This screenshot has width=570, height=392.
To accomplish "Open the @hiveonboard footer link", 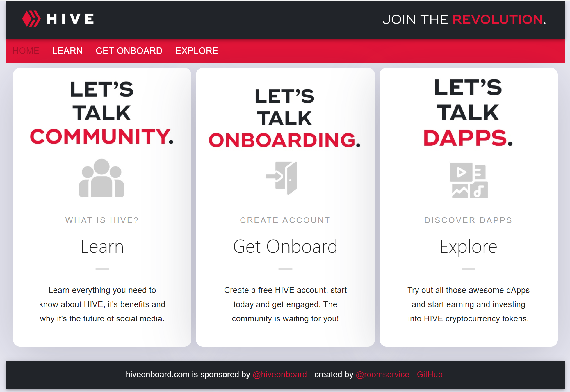I will point(280,375).
